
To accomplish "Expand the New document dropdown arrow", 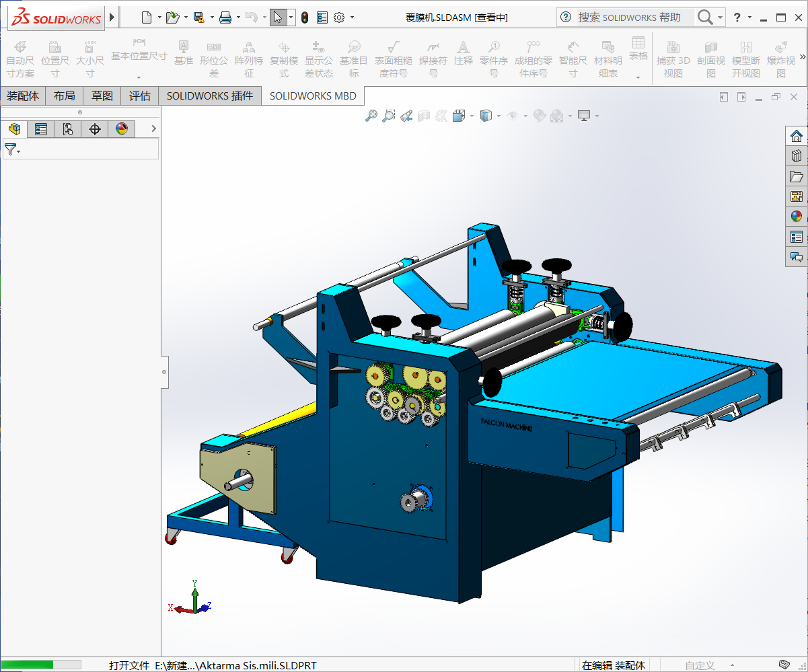I will (159, 17).
